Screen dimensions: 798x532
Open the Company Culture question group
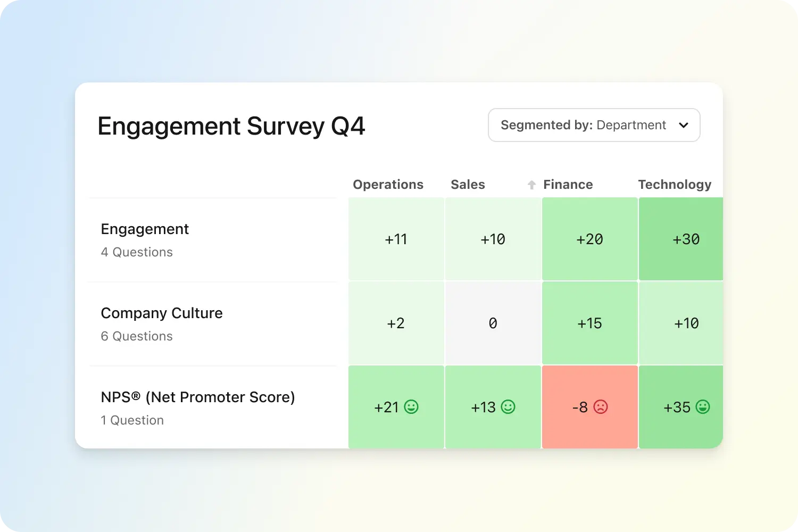[x=162, y=313]
